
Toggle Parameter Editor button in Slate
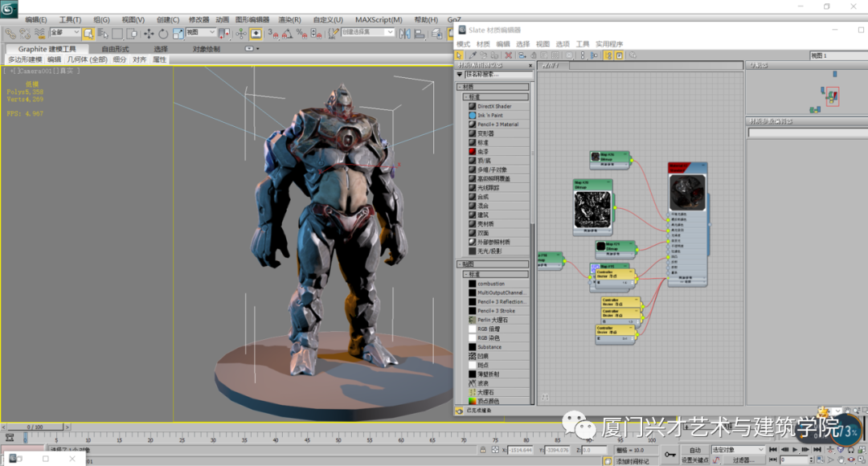coord(620,55)
